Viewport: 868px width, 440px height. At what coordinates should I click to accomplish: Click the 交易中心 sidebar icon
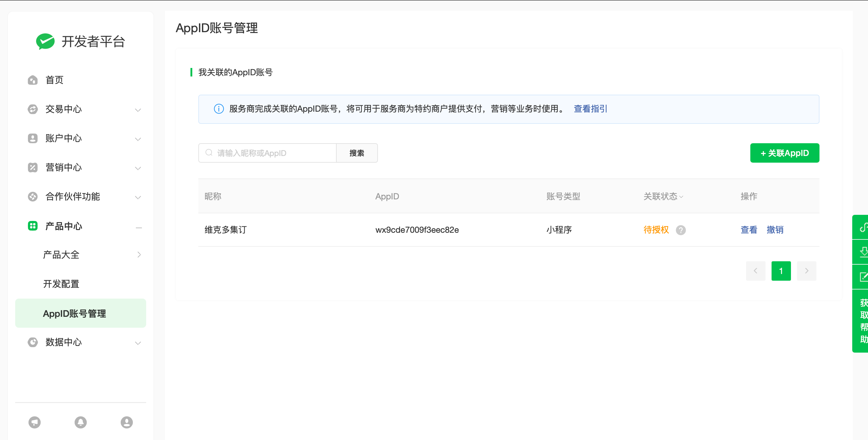[x=33, y=109]
